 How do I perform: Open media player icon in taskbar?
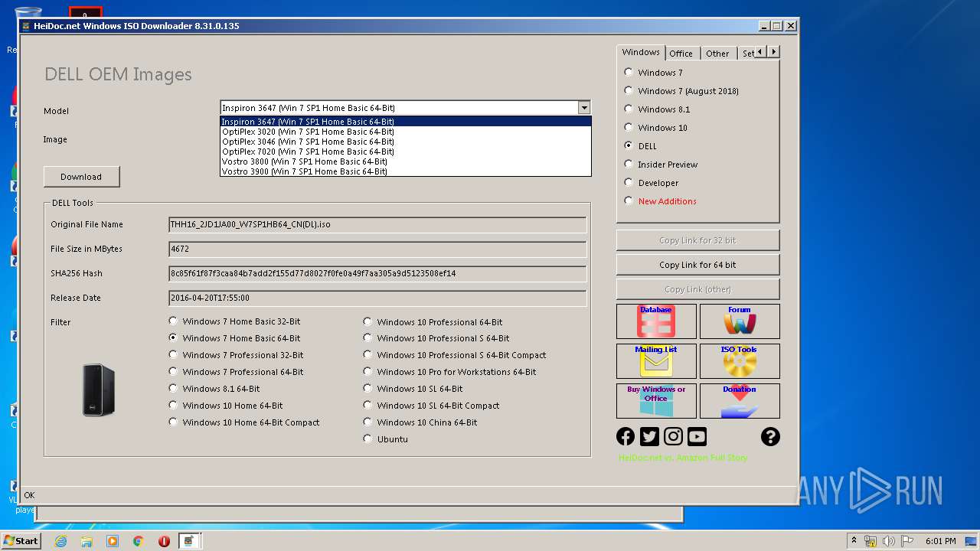tap(113, 541)
